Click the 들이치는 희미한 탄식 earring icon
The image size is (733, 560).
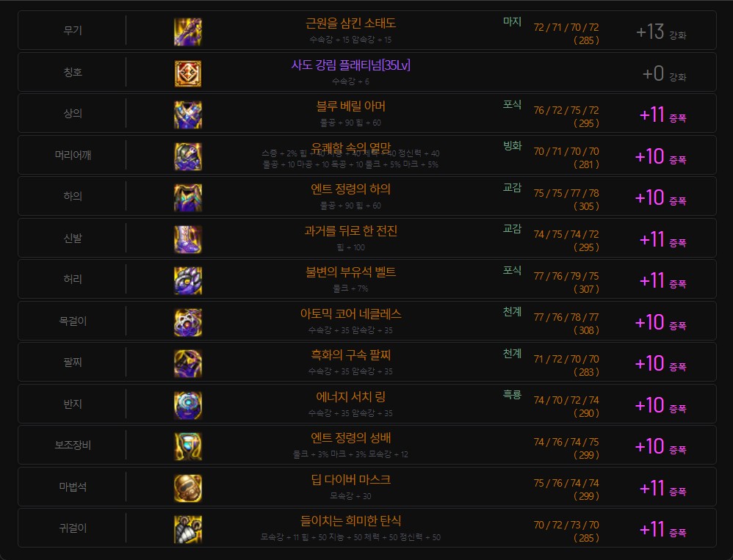(x=187, y=529)
